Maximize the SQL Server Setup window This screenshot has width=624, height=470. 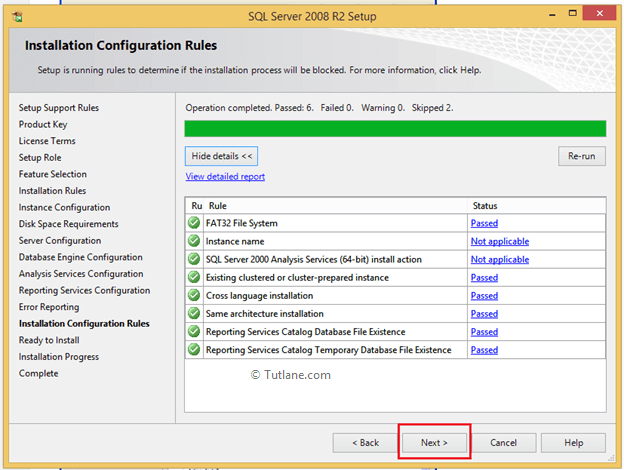572,14
